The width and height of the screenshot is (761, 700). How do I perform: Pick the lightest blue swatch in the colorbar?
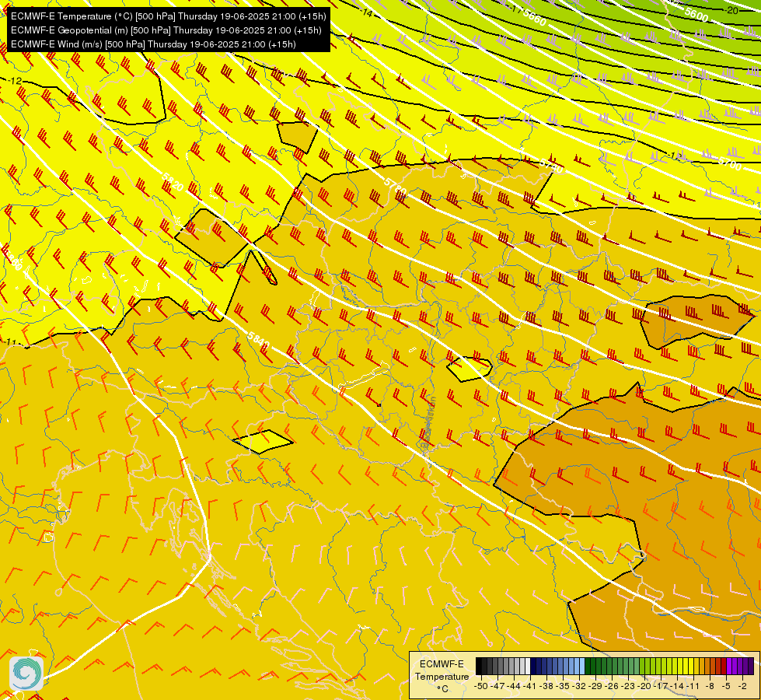[582, 666]
